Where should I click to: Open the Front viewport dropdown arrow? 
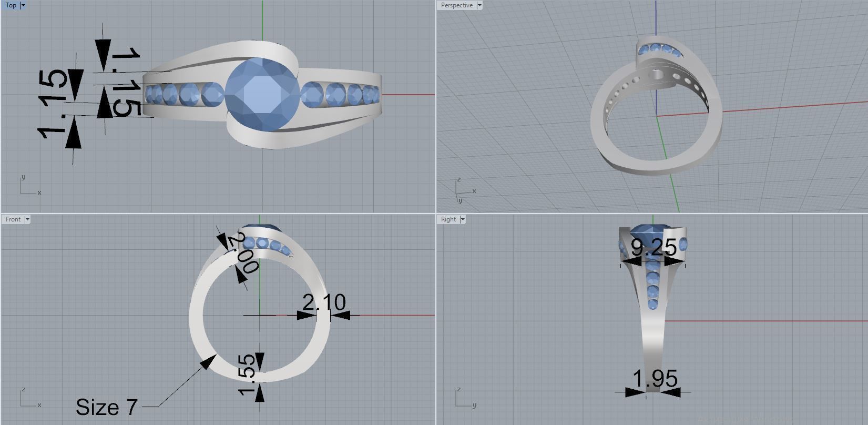point(27,219)
